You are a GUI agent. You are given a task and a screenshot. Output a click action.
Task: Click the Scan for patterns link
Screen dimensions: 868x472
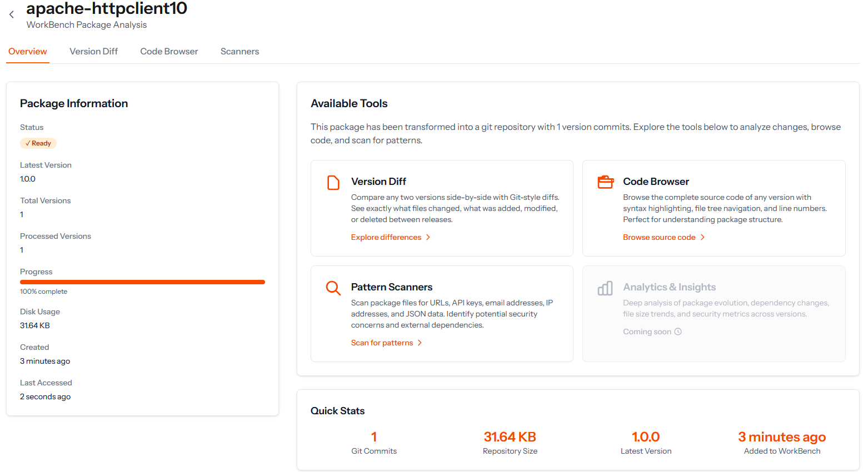tap(382, 343)
